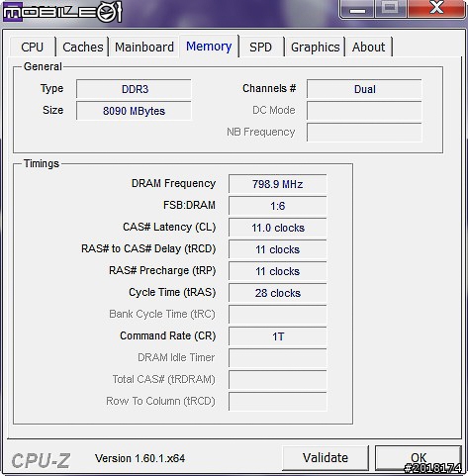
Task: Click the FSB:DRAM label
Action: [x=189, y=205]
